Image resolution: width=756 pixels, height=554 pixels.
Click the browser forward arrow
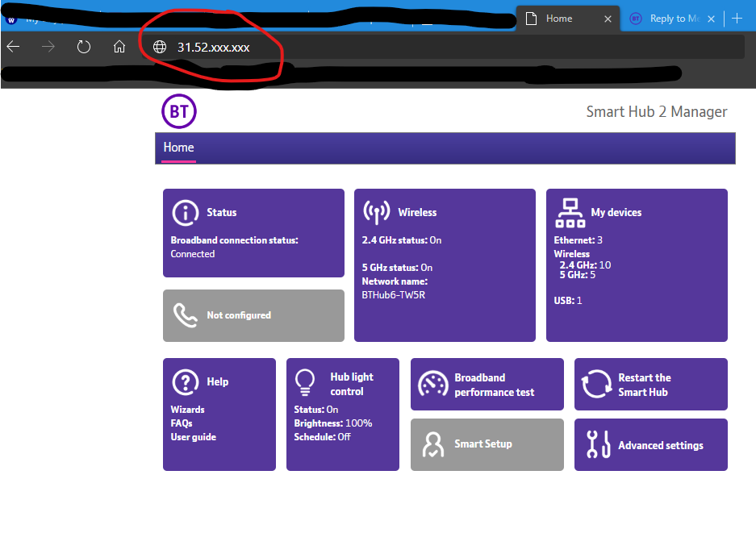click(x=48, y=47)
